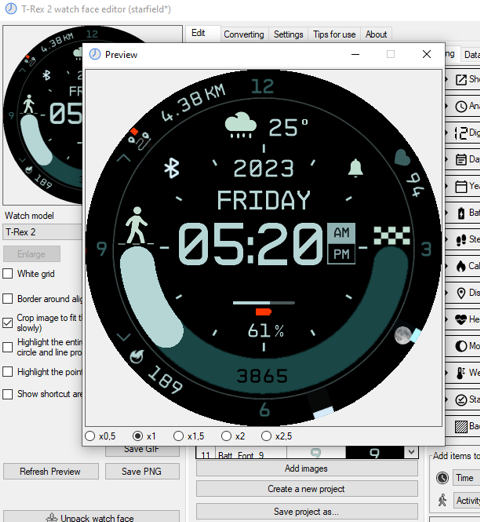The width and height of the screenshot is (480, 522).
Task: Open the dropdown arrow in Batt_Font_9 row
Action: pos(411,452)
